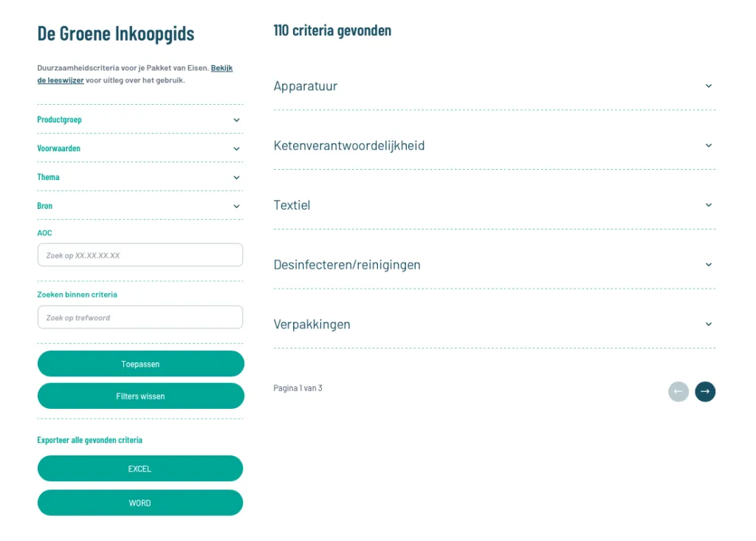The width and height of the screenshot is (756, 541).
Task: Expand the Apparatuur criteria category
Action: 493,86
